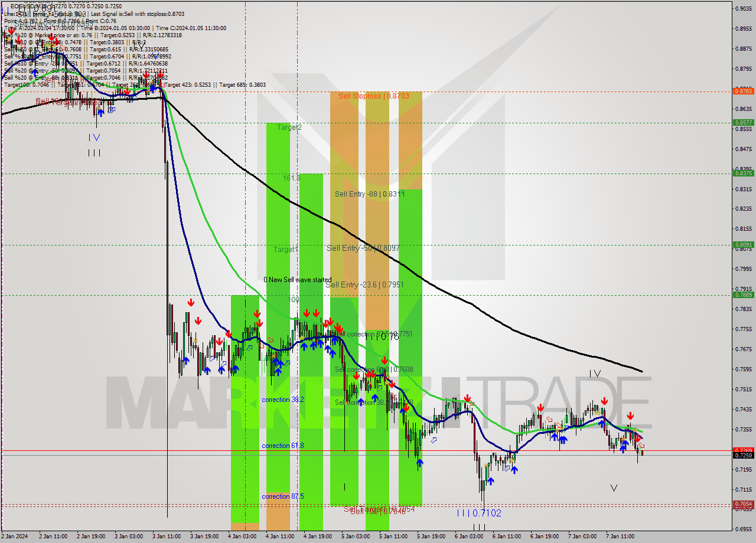The height and width of the screenshot is (543, 756).
Task: Click the '2 Jan 2024' date on time axis
Action: 16,537
